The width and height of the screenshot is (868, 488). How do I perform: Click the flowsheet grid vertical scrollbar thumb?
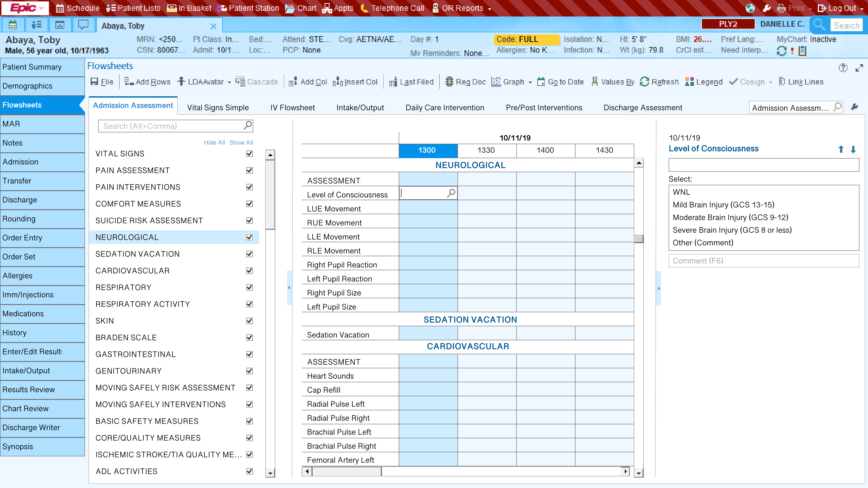[x=639, y=239]
